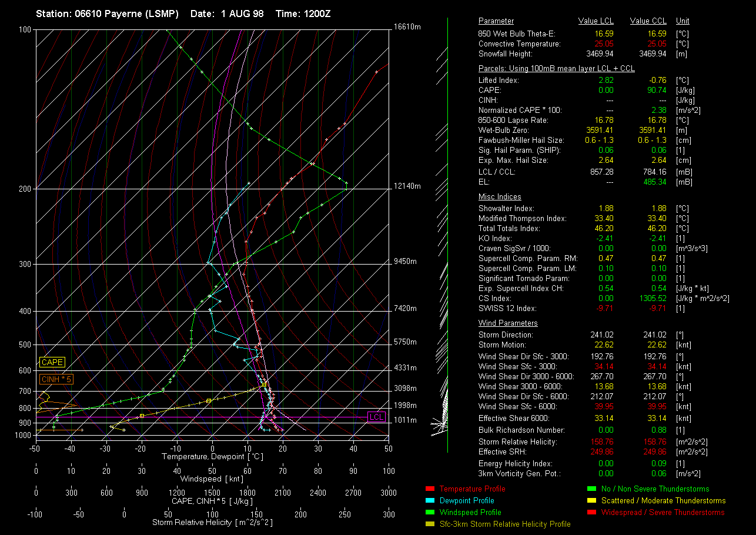Click the yellow CAPE label box

point(52,363)
